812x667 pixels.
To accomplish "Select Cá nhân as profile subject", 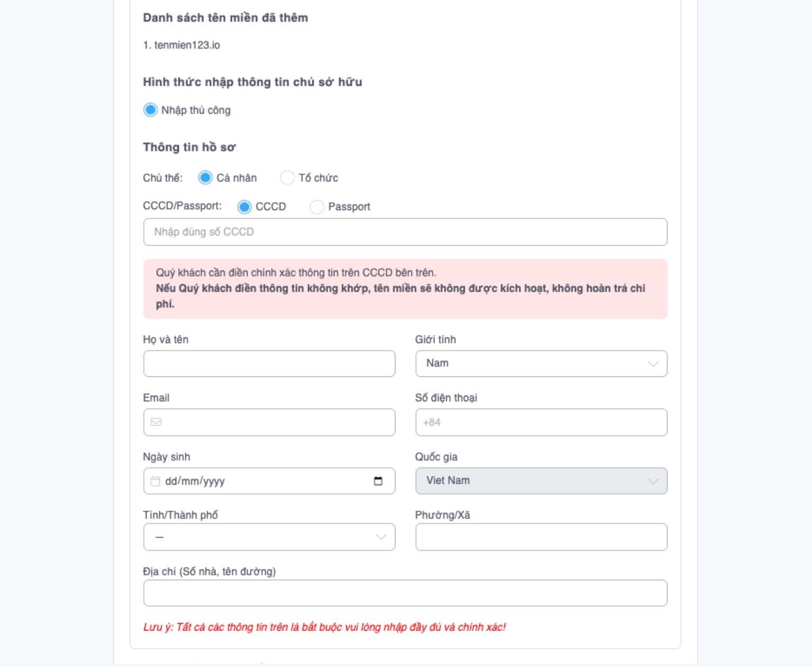I will [x=205, y=178].
